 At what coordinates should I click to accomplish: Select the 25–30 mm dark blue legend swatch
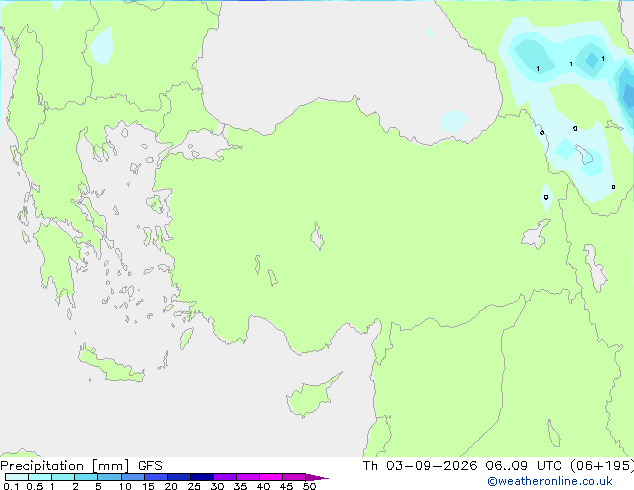click(201, 477)
